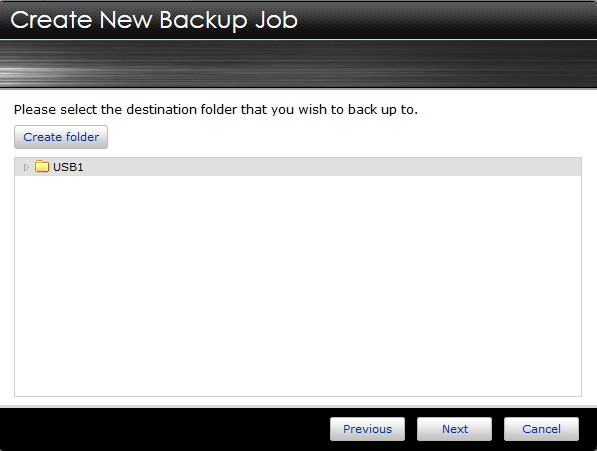This screenshot has width=597, height=451.
Task: Click the Create folder button
Action: tap(61, 137)
